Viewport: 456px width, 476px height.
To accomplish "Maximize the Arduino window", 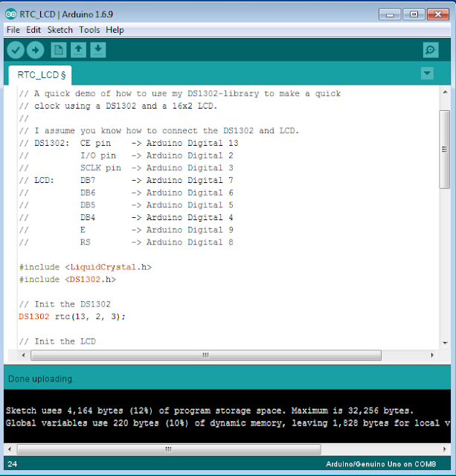I will pyautogui.click(x=414, y=14).
